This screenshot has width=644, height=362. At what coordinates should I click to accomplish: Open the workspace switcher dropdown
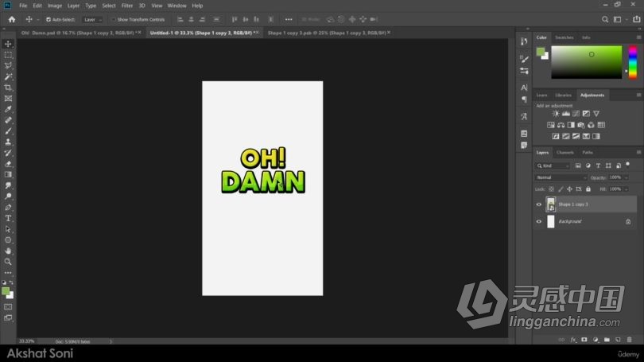point(619,19)
